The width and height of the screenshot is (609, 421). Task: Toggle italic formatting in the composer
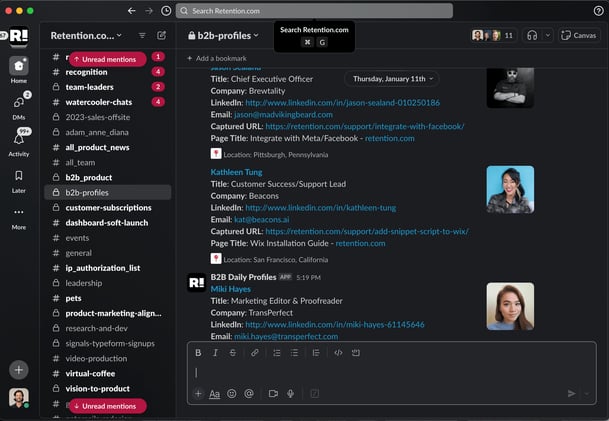[x=215, y=353]
